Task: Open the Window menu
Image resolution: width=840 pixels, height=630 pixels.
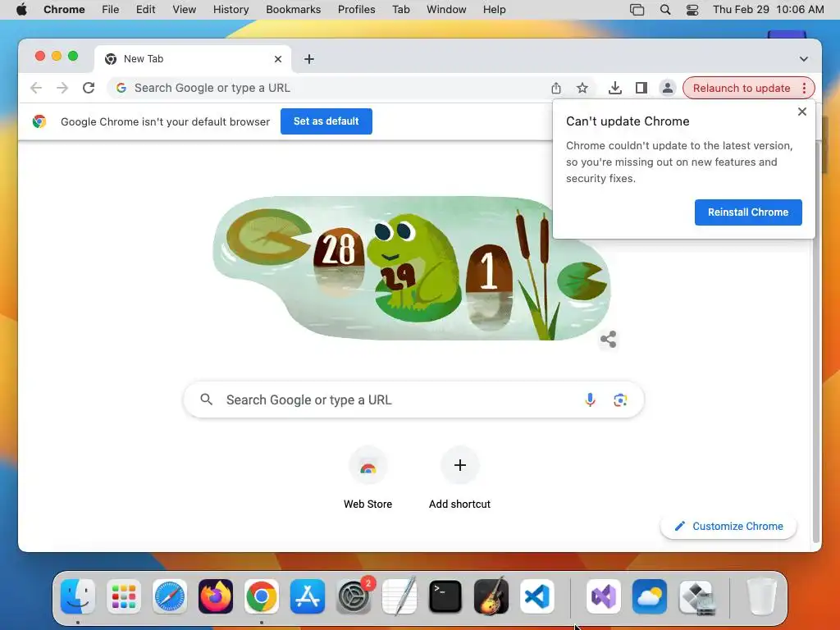Action: point(446,10)
